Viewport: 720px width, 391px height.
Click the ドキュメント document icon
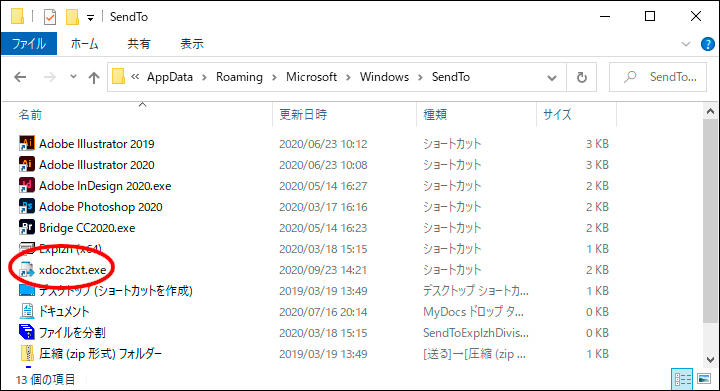27,311
